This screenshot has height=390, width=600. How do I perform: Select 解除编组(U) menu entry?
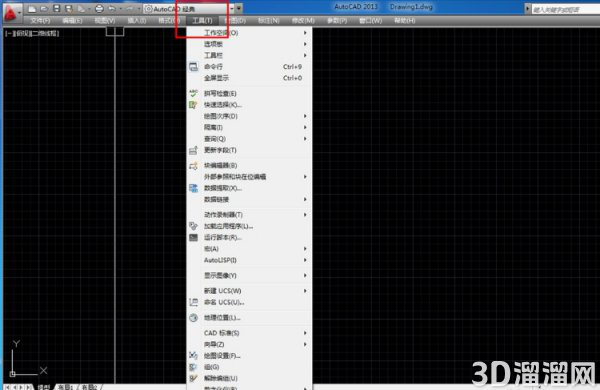pos(249,378)
